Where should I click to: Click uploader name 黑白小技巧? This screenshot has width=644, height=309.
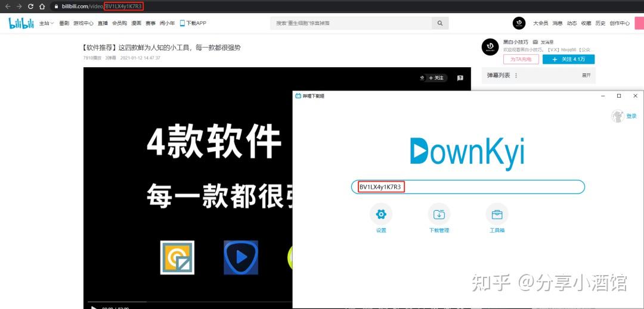(x=515, y=42)
